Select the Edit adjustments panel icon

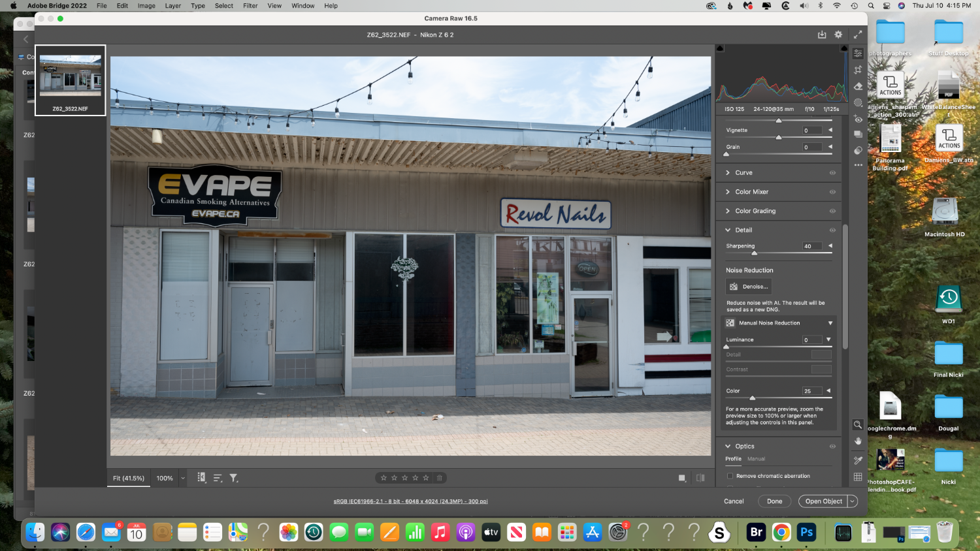click(x=858, y=54)
